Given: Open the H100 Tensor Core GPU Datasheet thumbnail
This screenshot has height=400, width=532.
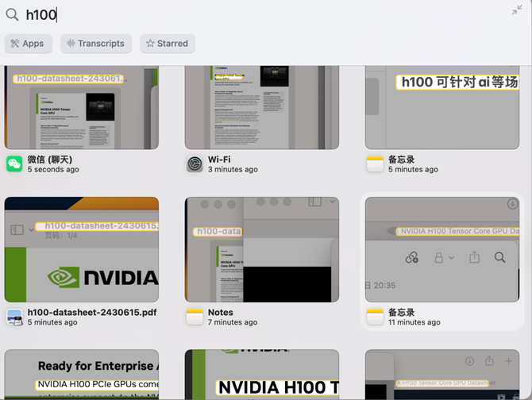Looking at the screenshot, I should click(442, 375).
